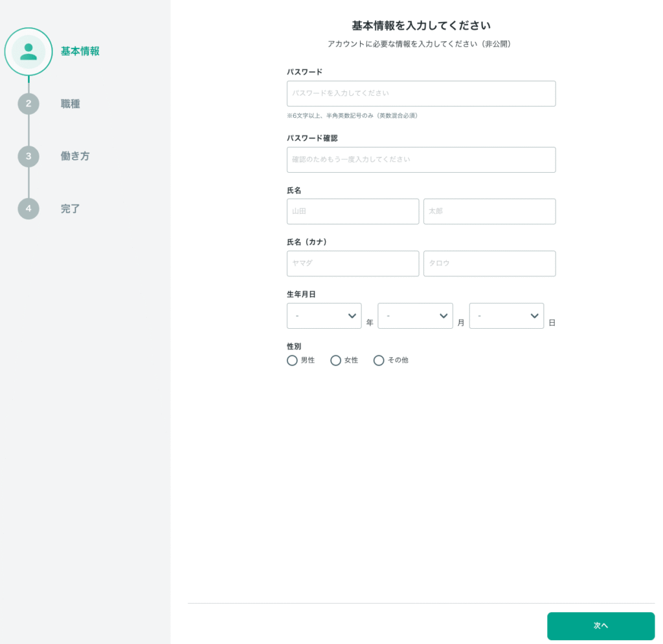
Task: Open the birth year dropdown
Action: (x=324, y=316)
